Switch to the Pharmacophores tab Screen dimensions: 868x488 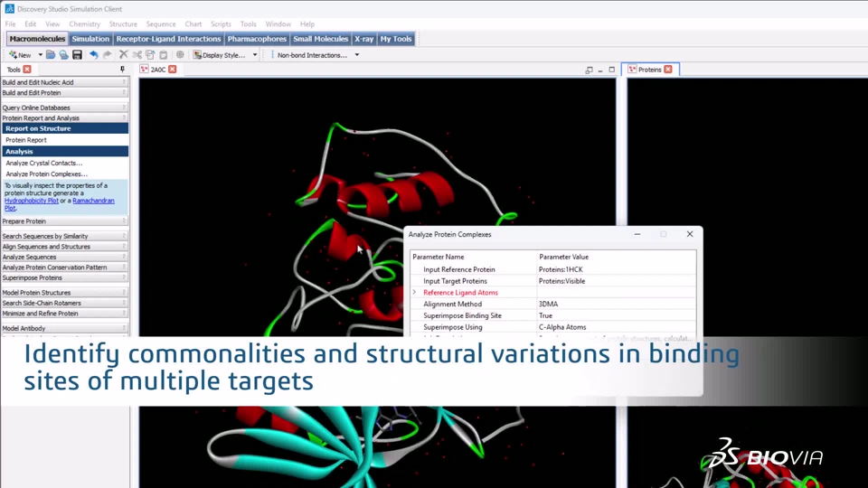click(257, 39)
